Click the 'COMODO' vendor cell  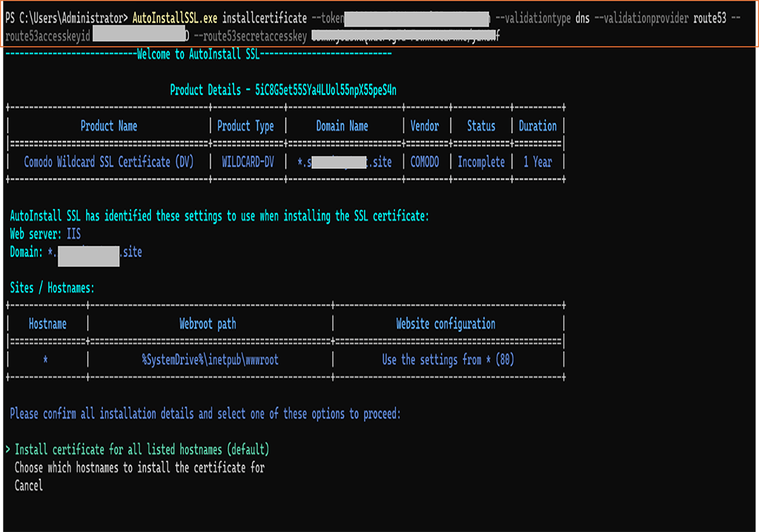425,162
